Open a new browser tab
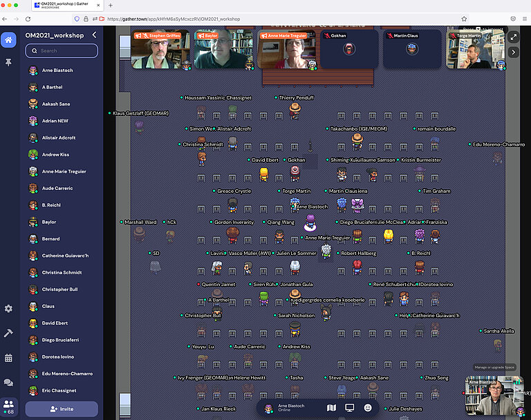 pyautogui.click(x=110, y=6)
